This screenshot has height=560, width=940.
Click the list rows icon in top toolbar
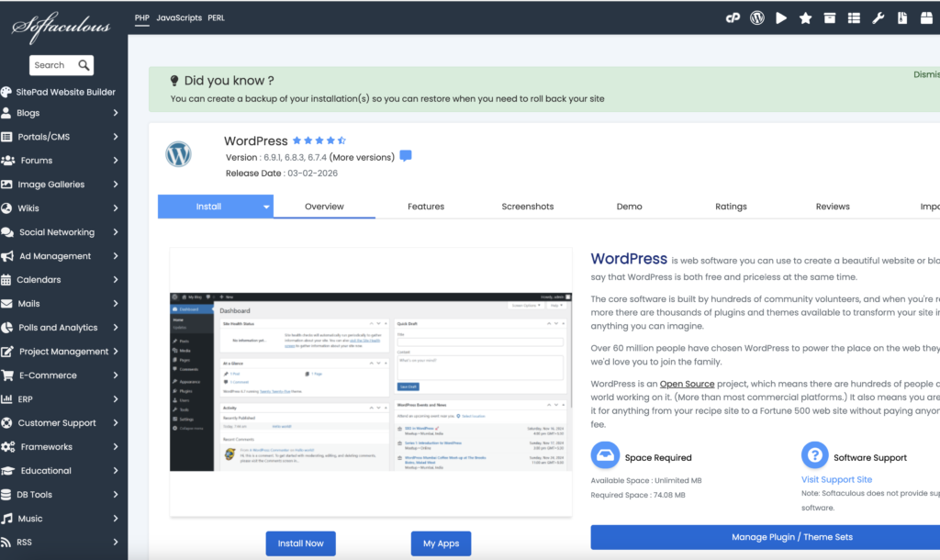point(854,17)
